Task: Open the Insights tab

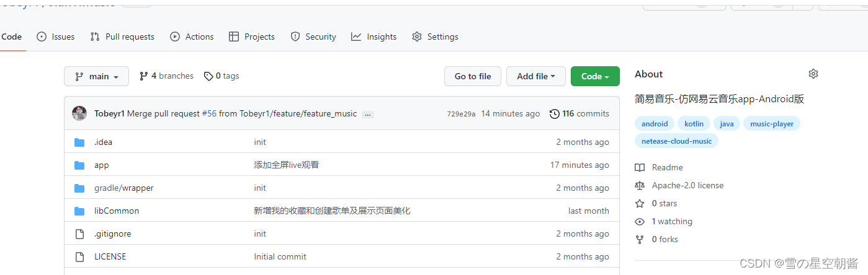Action: coord(374,37)
